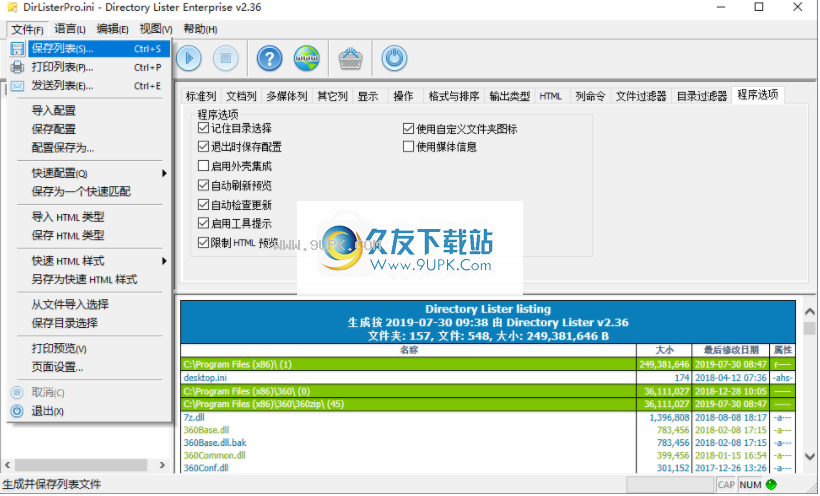This screenshot has height=496, width=820.
Task: Click preview pane scroll up arrow
Action: point(810,312)
